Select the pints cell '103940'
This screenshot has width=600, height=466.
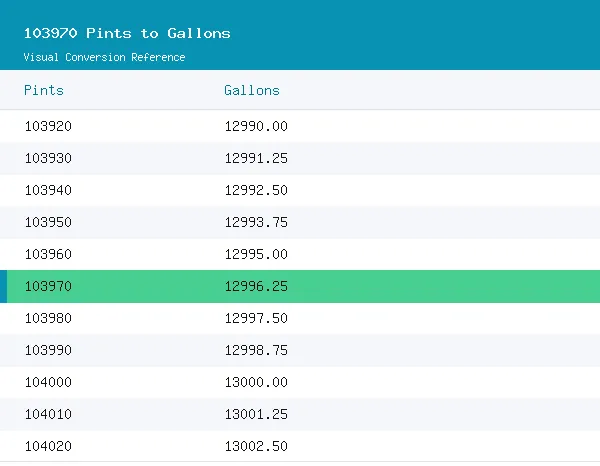[x=48, y=190]
